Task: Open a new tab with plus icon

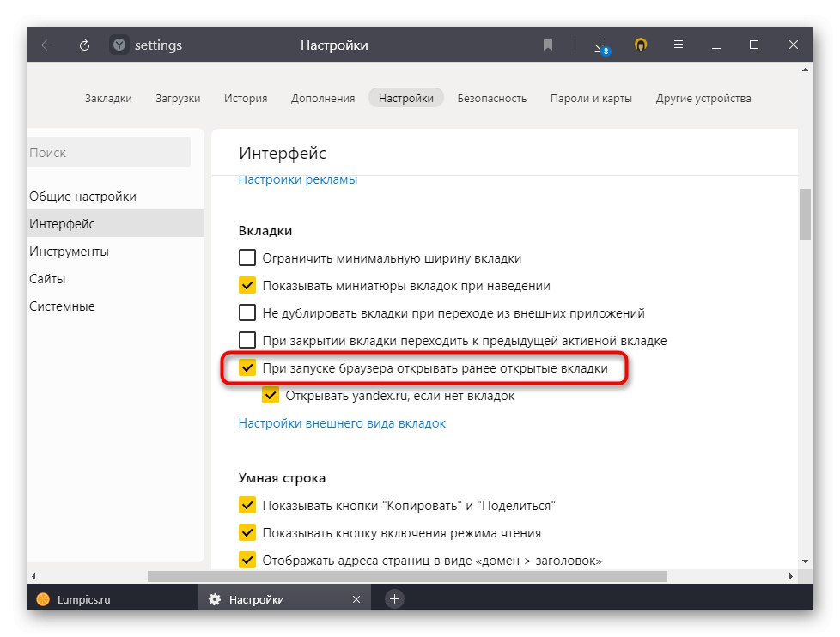Action: point(394,599)
